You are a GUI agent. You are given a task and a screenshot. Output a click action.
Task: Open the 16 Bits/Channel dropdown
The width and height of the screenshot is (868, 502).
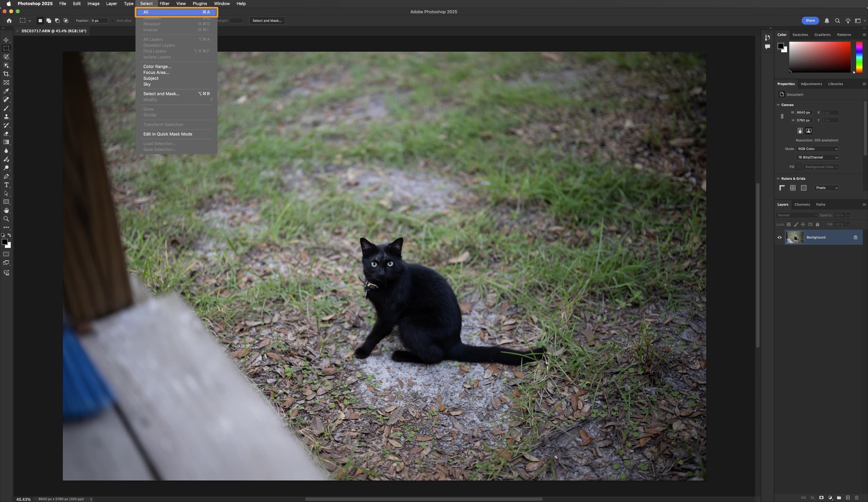click(x=817, y=157)
